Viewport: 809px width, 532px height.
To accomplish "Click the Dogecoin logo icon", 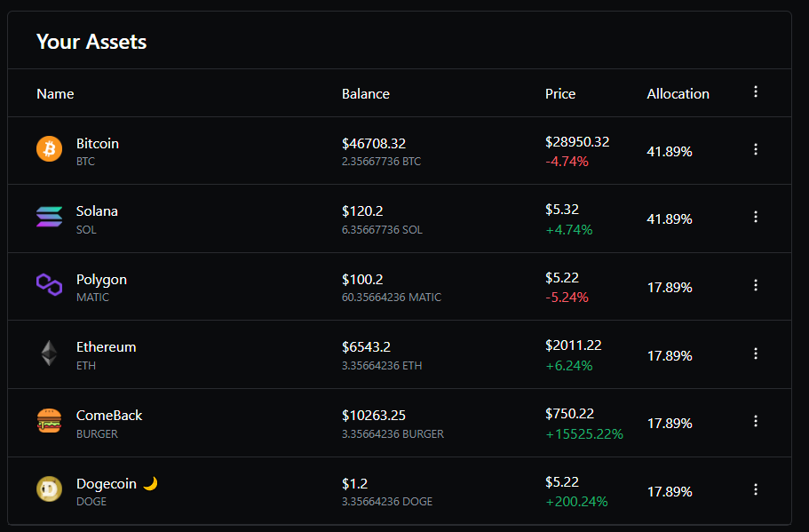I will (49, 488).
